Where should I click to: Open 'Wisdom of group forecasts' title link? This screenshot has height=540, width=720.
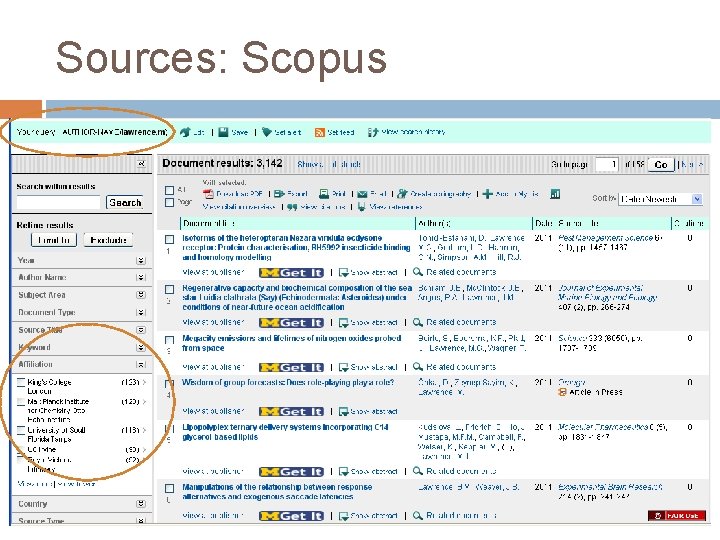[288, 382]
